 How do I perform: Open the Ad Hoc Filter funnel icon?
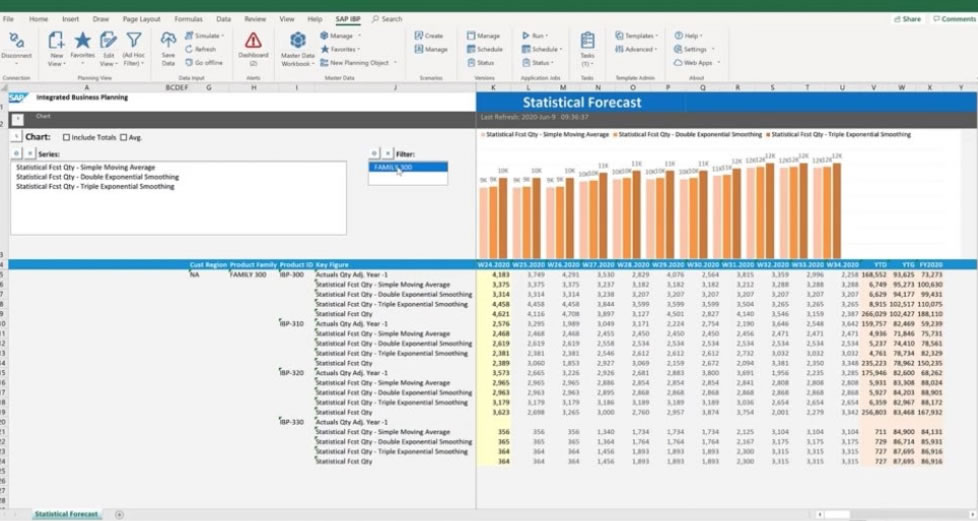click(x=133, y=41)
